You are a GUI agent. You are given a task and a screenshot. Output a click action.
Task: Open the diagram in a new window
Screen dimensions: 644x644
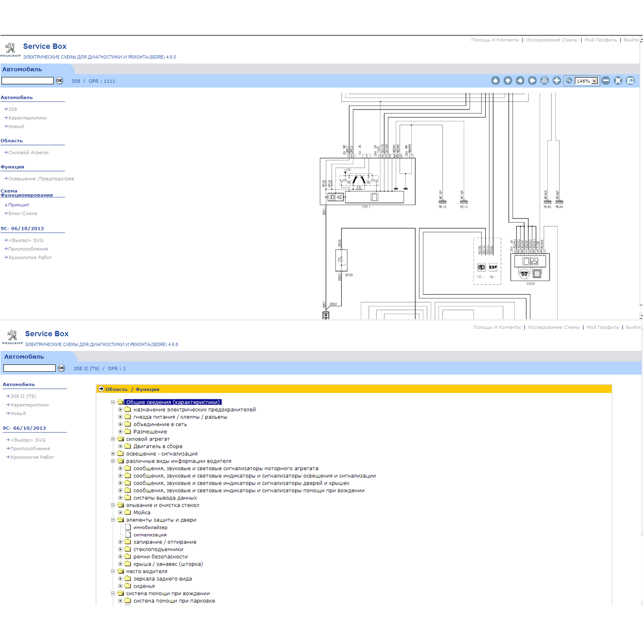pyautogui.click(x=631, y=80)
